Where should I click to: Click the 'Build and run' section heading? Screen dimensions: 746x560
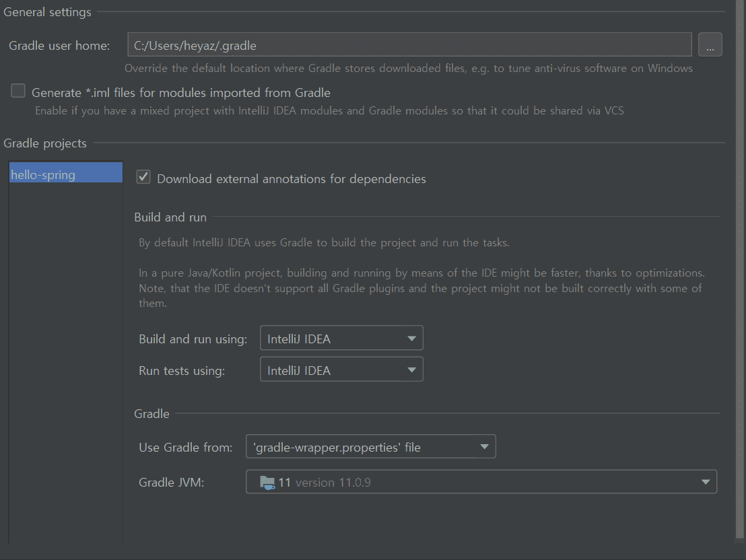(170, 217)
